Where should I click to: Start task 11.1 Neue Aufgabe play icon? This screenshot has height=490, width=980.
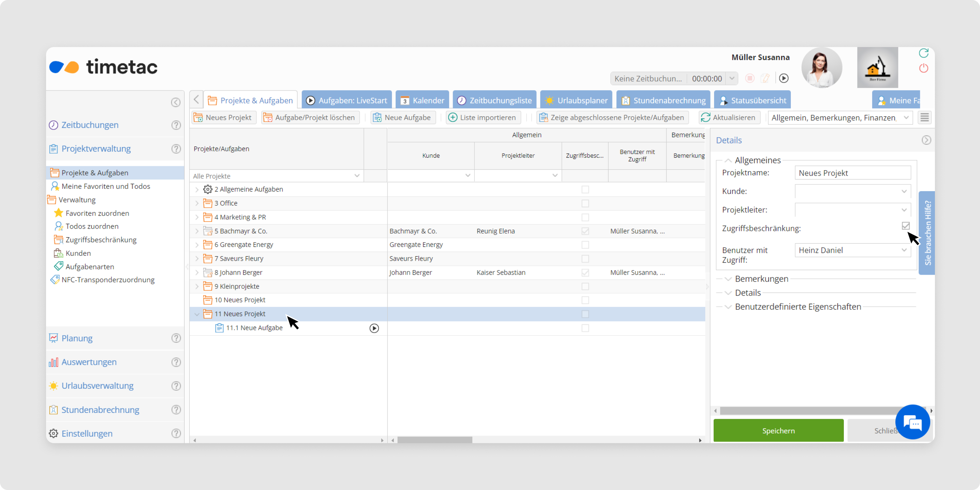[374, 328]
